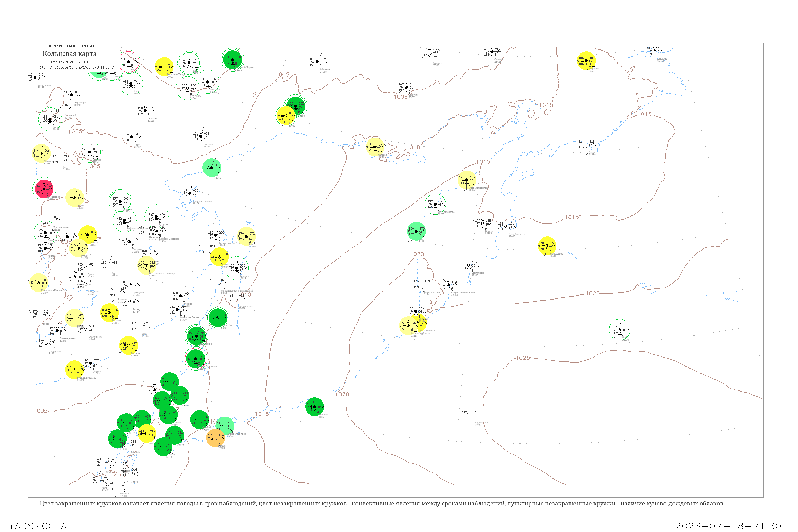Click the yellow Markovo station marker

click(x=586, y=61)
